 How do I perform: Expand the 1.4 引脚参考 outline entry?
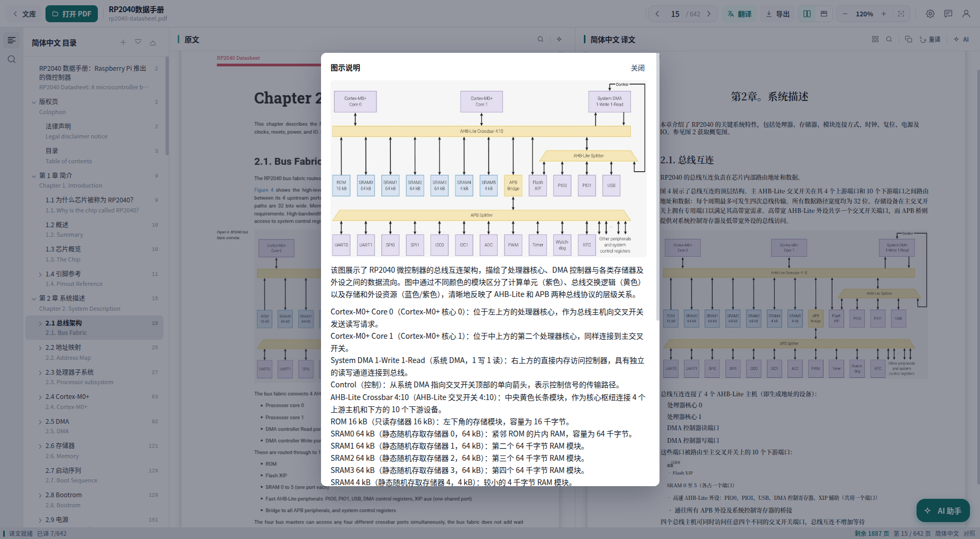(x=40, y=274)
